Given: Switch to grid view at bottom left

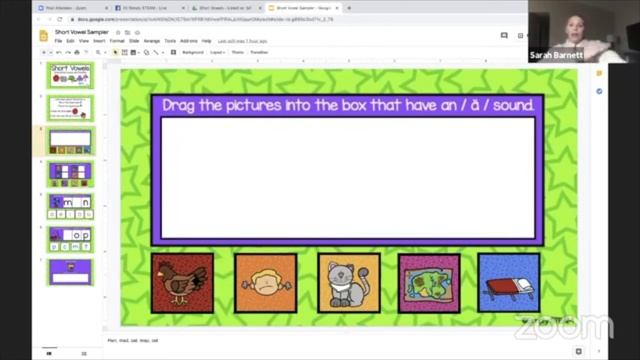Looking at the screenshot, I should coord(84,353).
